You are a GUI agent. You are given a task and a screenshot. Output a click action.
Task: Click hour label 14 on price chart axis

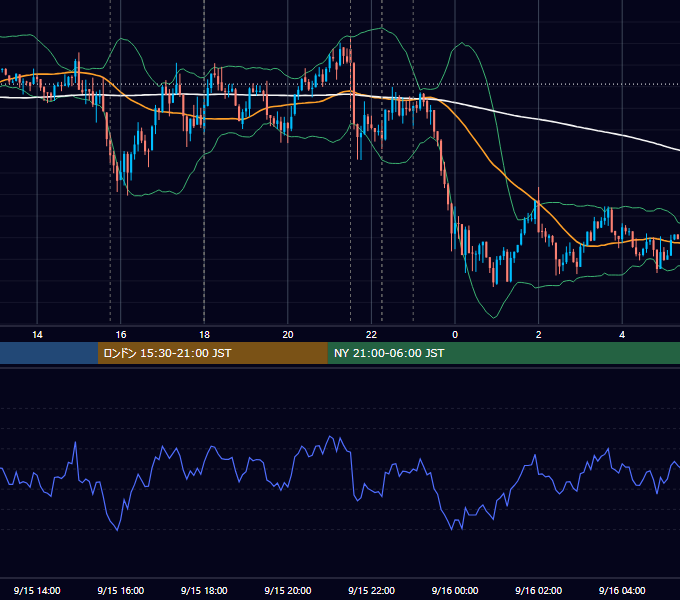tap(37, 334)
